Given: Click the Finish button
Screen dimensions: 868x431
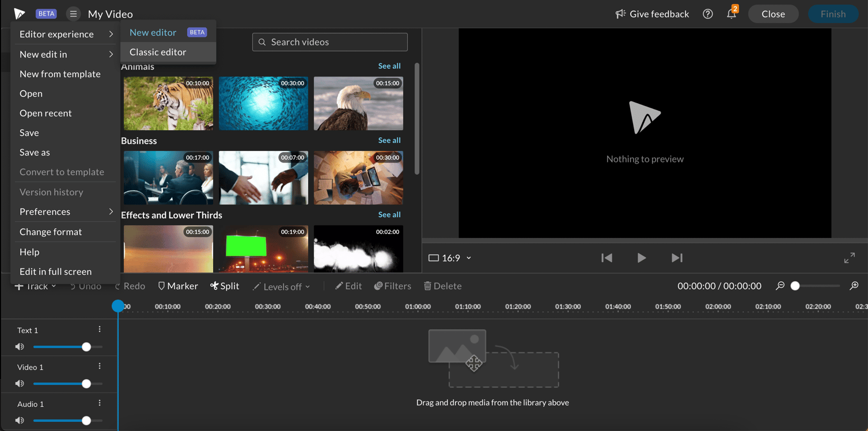Looking at the screenshot, I should (x=833, y=13).
